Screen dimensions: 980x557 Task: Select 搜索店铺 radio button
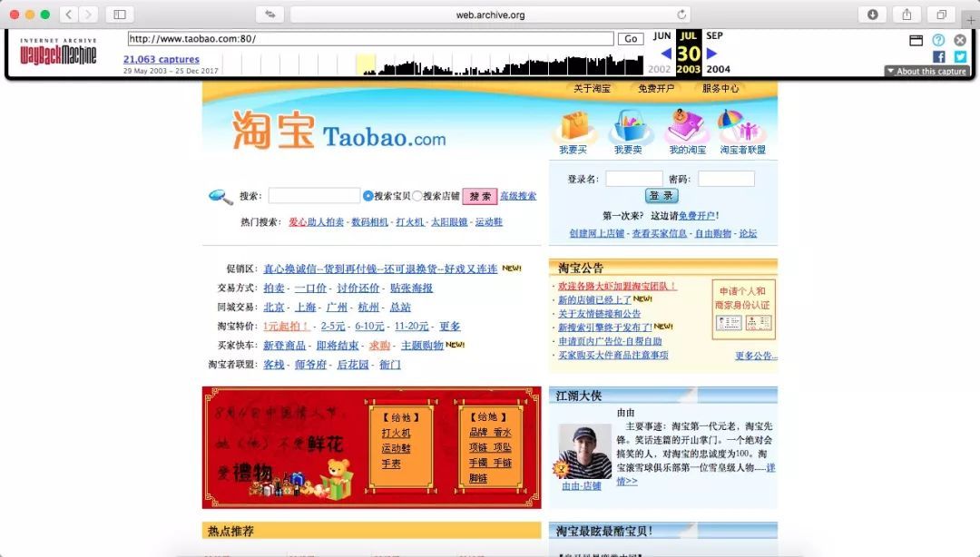tap(416, 196)
